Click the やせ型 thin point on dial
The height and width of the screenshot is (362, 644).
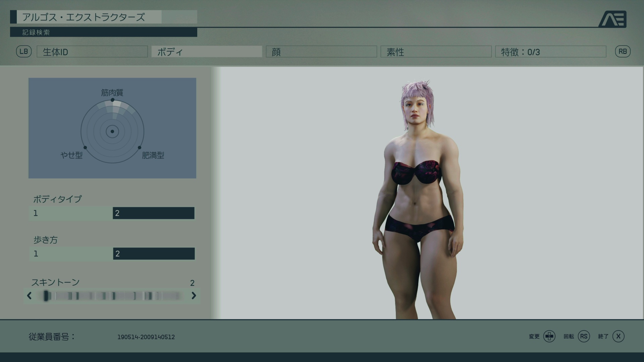pyautogui.click(x=85, y=147)
